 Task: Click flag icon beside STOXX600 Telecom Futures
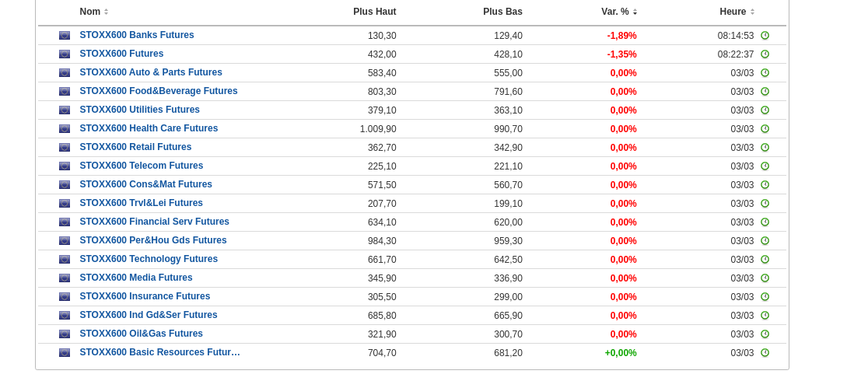65,166
